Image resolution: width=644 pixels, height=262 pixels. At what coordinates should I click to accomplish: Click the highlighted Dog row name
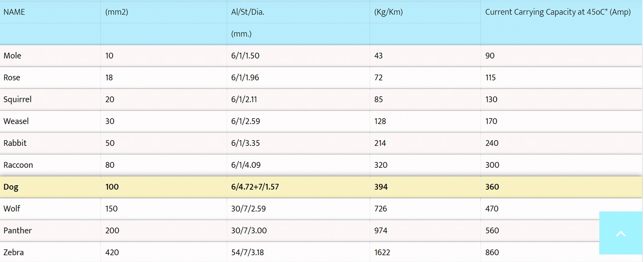(x=11, y=187)
